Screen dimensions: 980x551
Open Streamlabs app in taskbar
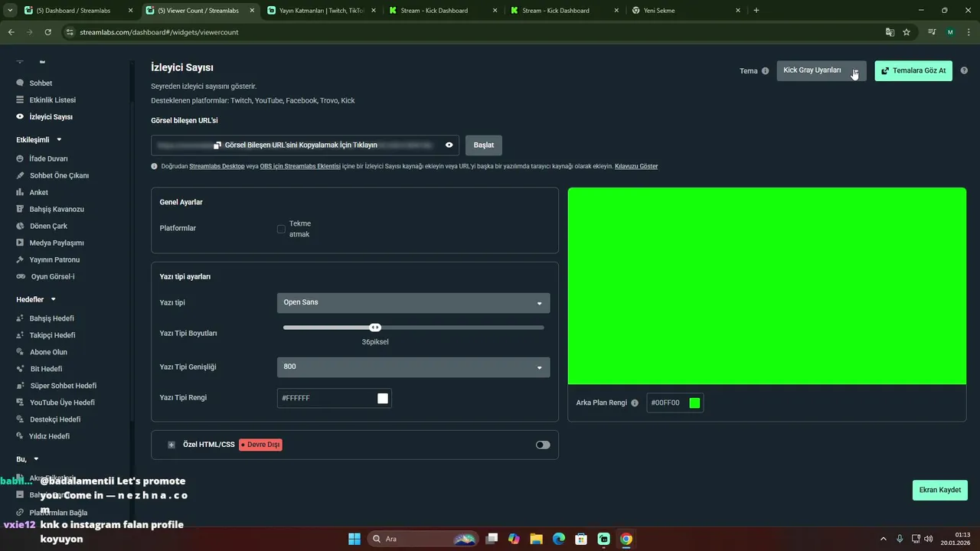click(603, 539)
